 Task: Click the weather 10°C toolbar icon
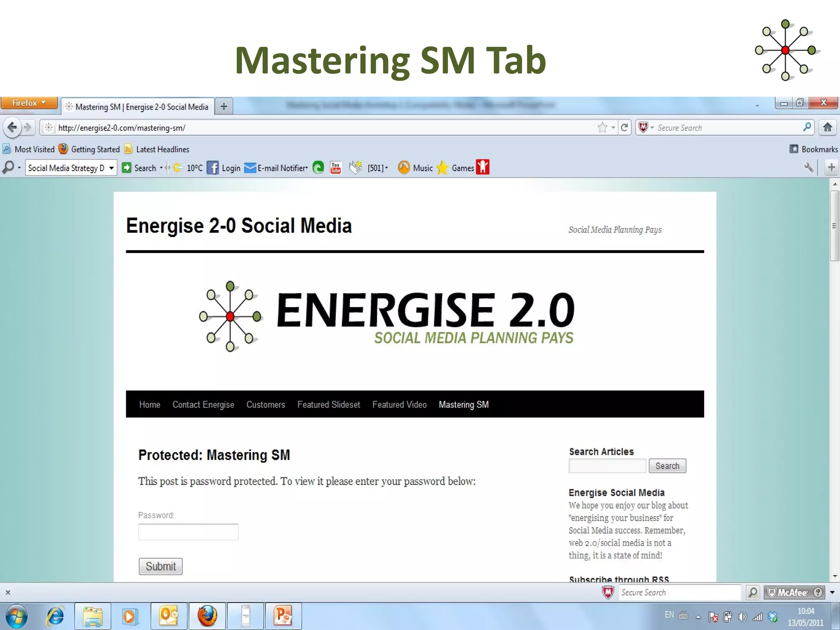[178, 168]
